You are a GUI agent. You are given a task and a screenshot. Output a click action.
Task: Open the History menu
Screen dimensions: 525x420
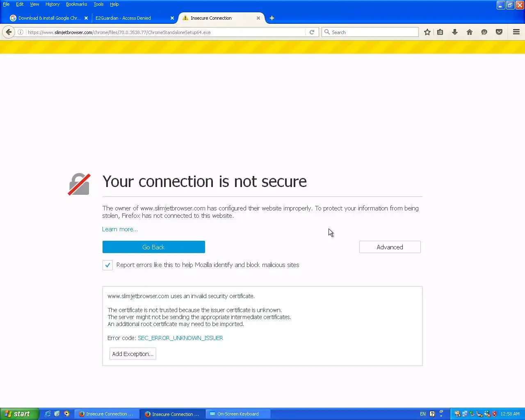point(52,4)
